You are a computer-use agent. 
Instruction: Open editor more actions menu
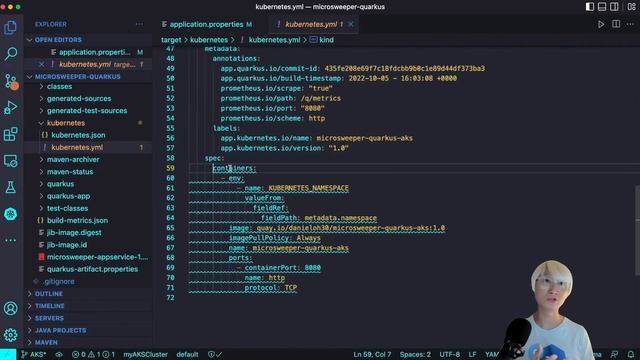tap(630, 24)
